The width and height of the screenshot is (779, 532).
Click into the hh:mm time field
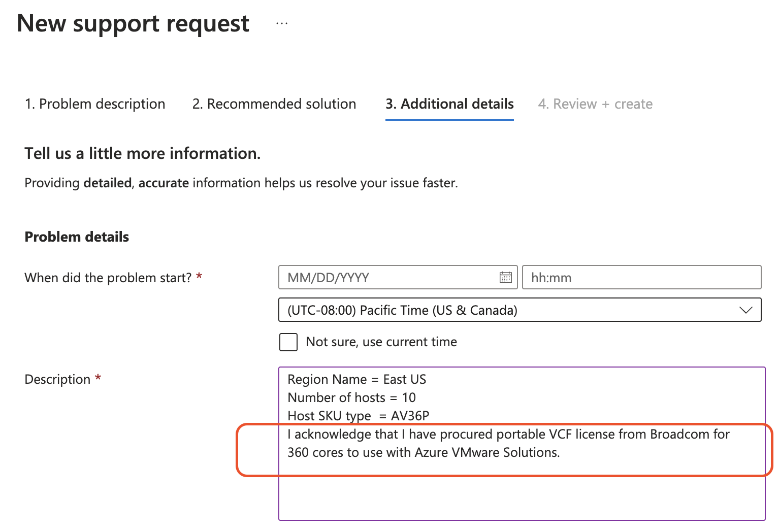click(x=641, y=278)
